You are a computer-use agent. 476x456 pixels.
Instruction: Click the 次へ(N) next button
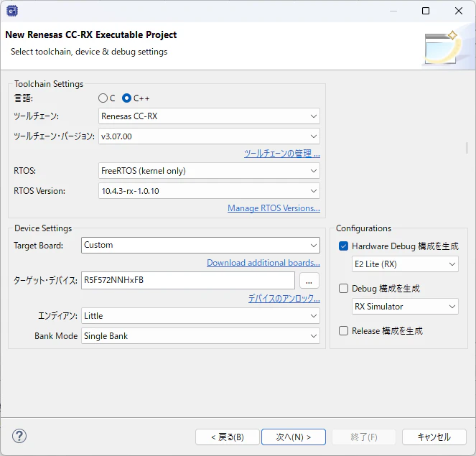294,437
